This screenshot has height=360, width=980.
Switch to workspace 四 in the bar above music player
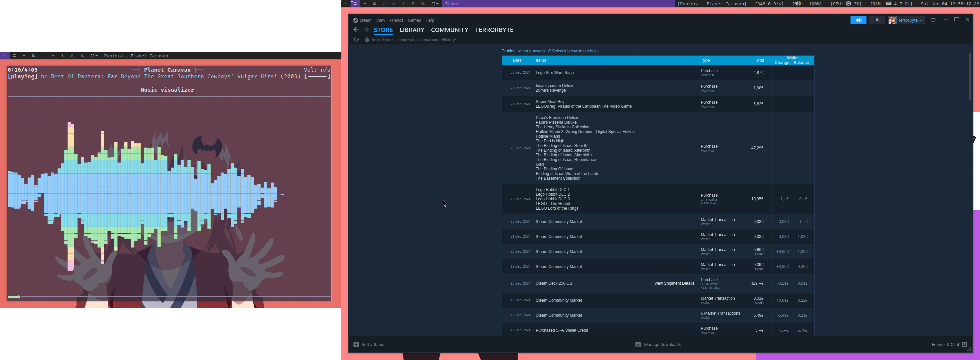[x=34, y=56]
